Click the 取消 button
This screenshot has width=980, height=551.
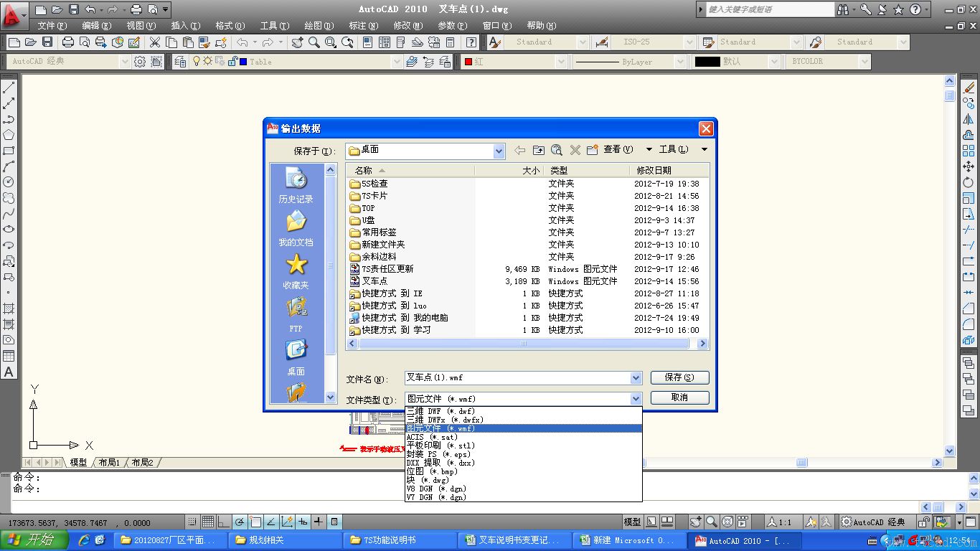(679, 397)
